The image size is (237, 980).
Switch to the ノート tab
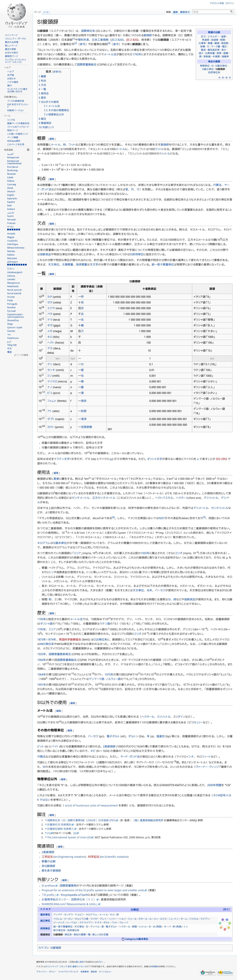(x=46, y=12)
